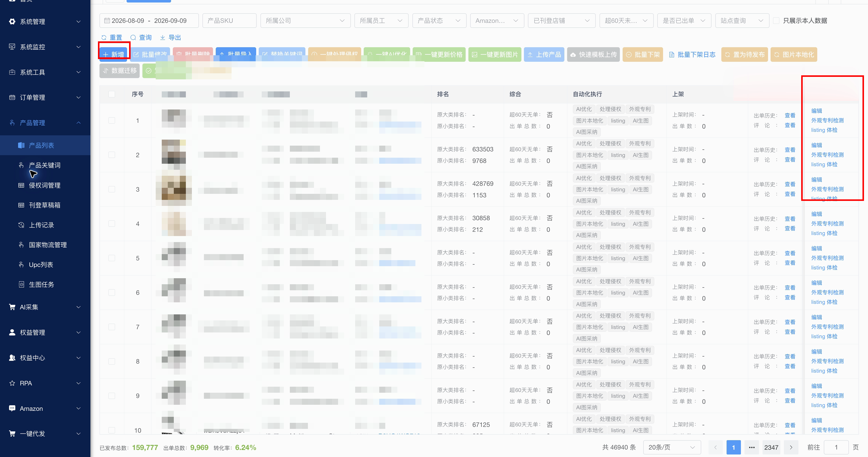Image resolution: width=868 pixels, height=457 pixels.
Task: Click 编辑 link in row 1
Action: (x=817, y=111)
